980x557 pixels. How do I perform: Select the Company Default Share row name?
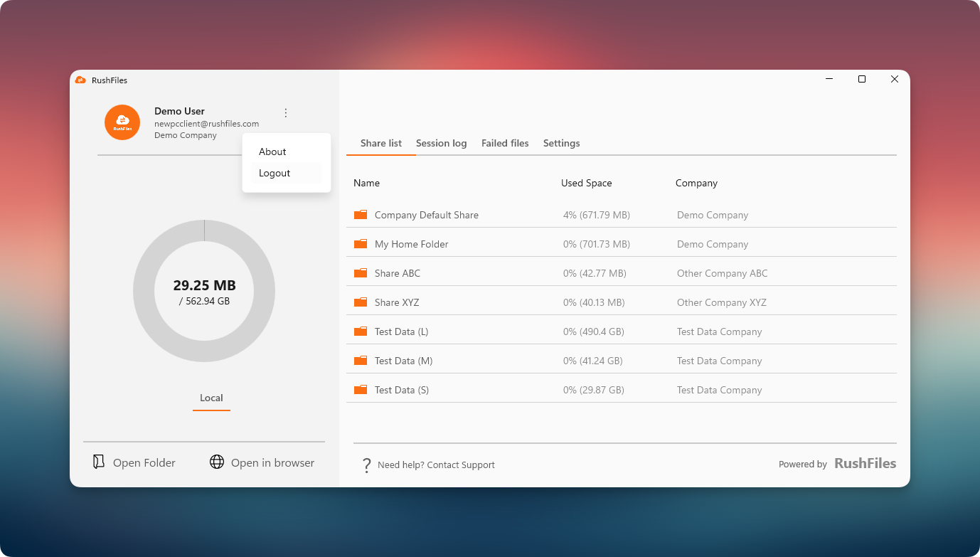point(427,215)
